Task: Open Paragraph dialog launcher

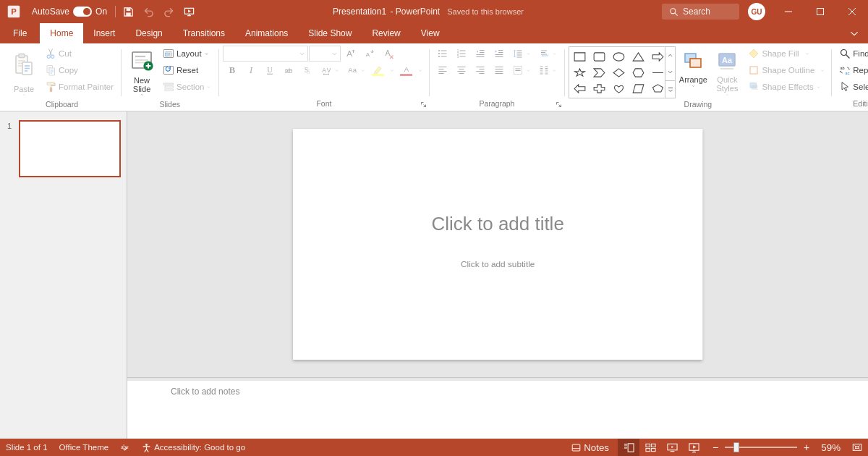Action: tap(558, 105)
